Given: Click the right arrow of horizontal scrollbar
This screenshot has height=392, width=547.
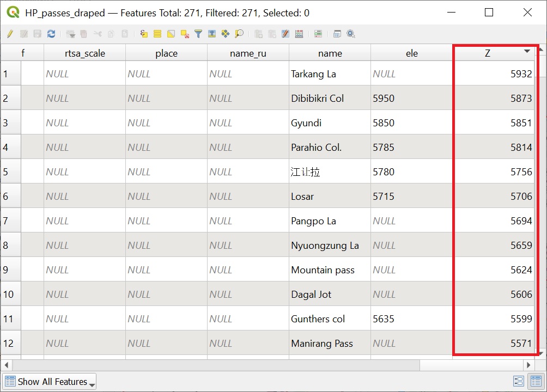Looking at the screenshot, I should 528,365.
